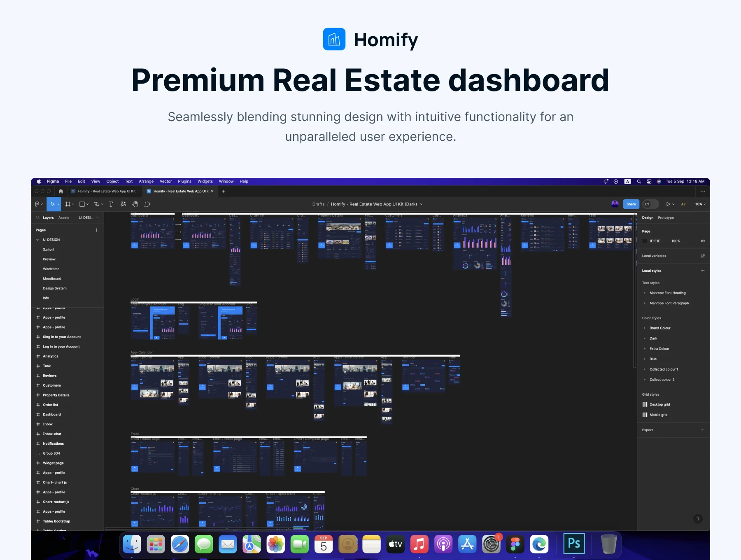Select the Desktop grid style
Viewport: 741px width, 560px height.
click(659, 404)
